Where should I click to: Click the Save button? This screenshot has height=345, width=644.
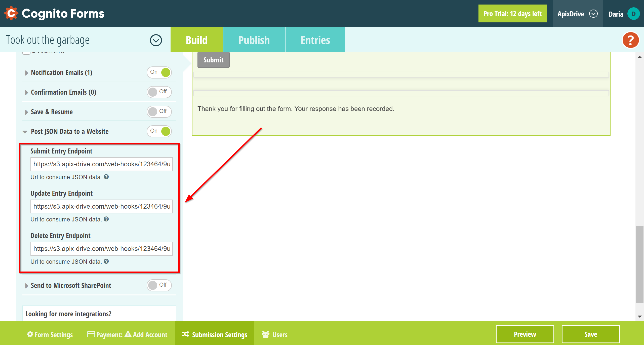click(x=591, y=334)
